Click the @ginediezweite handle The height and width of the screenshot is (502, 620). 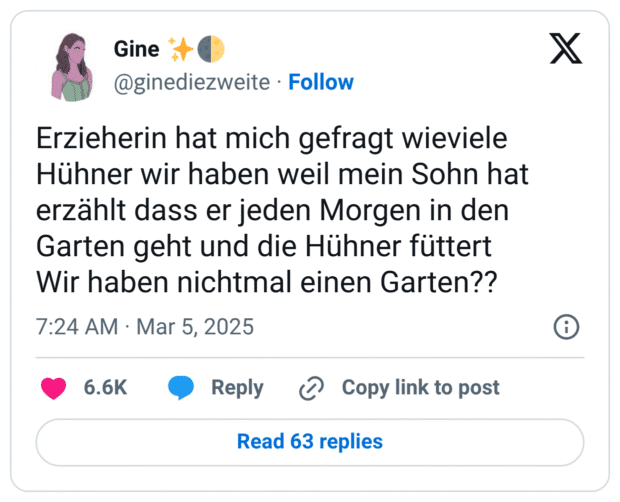tap(192, 82)
